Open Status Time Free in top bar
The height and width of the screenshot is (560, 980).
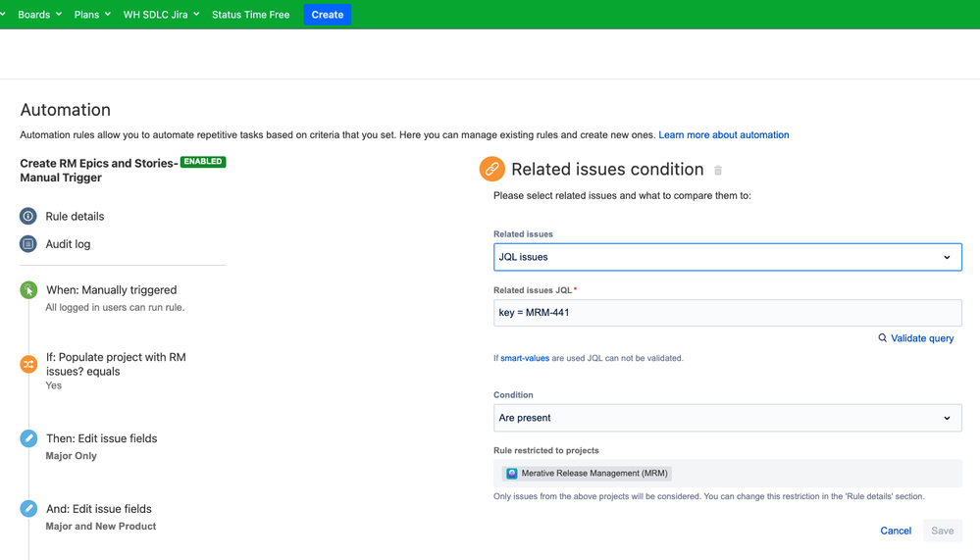tap(250, 15)
